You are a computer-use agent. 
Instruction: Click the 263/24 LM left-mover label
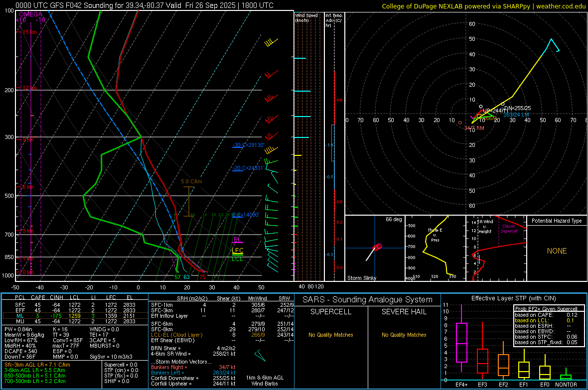516,115
